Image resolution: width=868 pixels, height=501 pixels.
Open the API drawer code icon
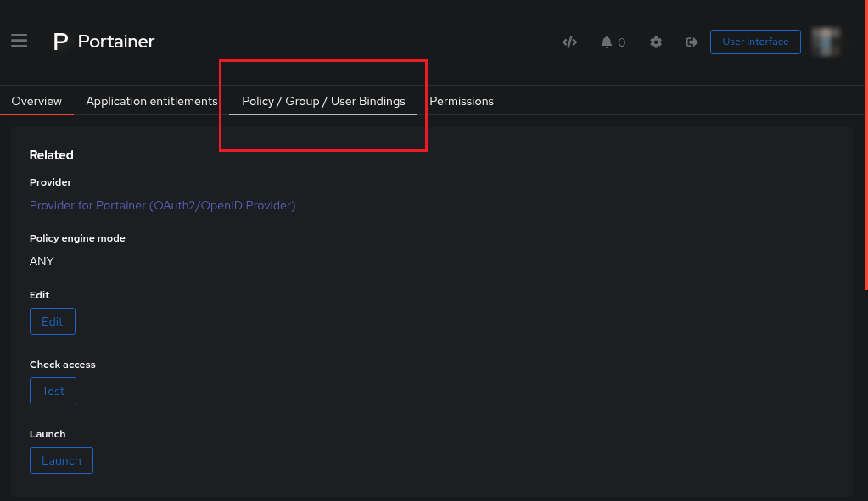click(569, 42)
